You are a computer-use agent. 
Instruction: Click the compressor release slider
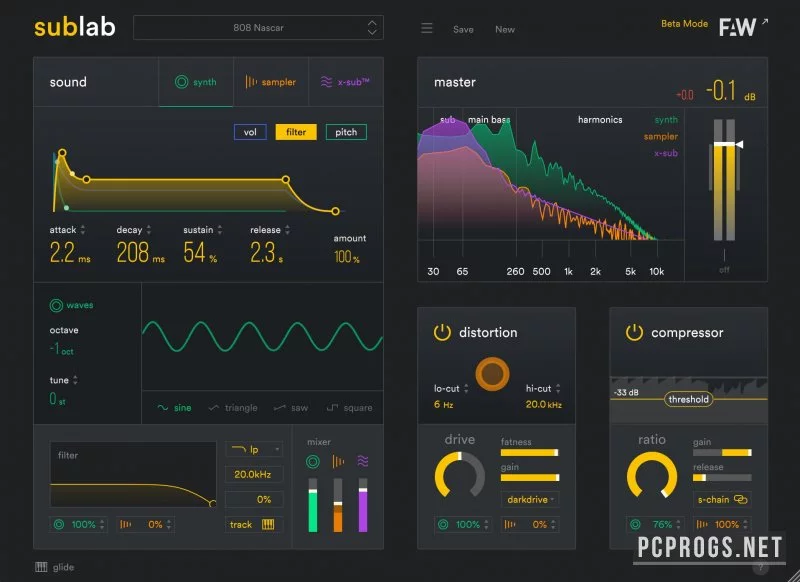click(722, 477)
